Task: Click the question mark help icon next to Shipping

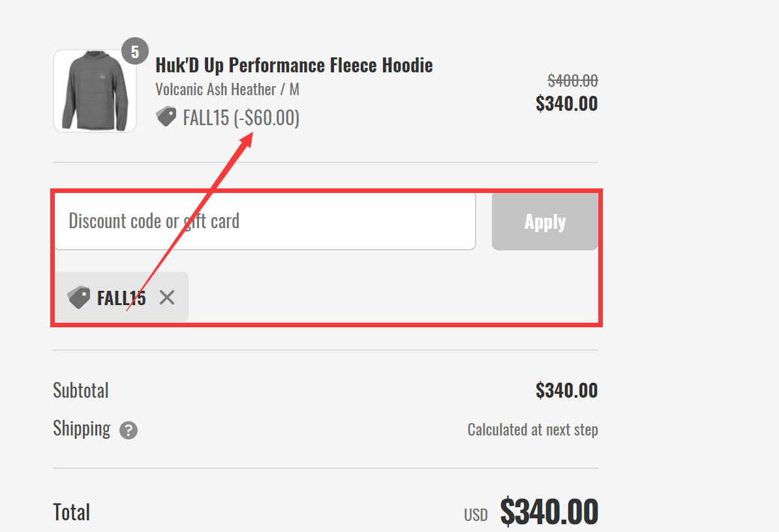Action: pyautogui.click(x=128, y=430)
